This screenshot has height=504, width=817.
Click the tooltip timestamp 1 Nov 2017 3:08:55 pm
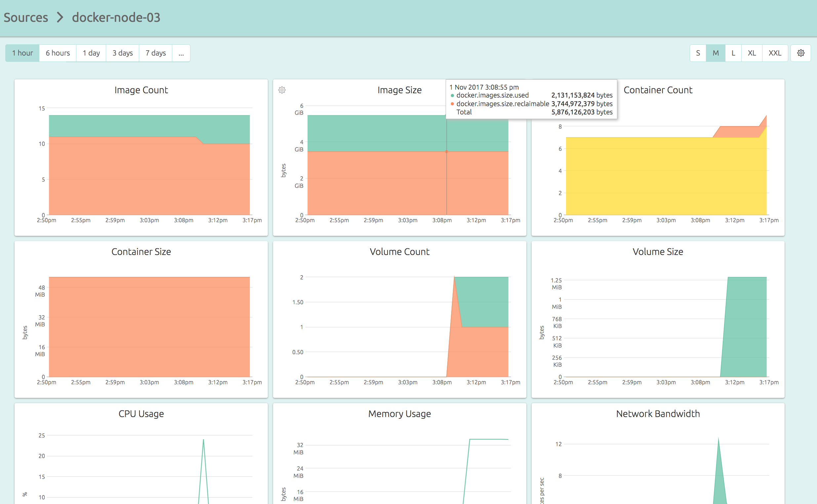click(484, 87)
